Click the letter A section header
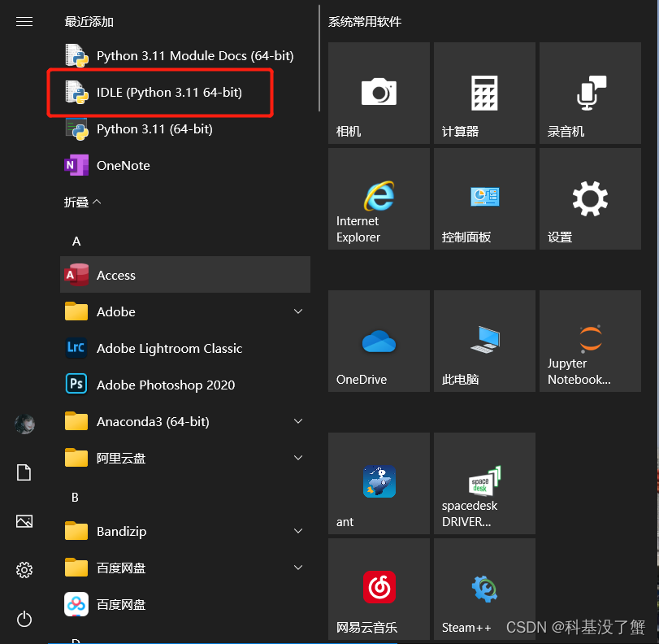The height and width of the screenshot is (644, 659). click(x=76, y=241)
